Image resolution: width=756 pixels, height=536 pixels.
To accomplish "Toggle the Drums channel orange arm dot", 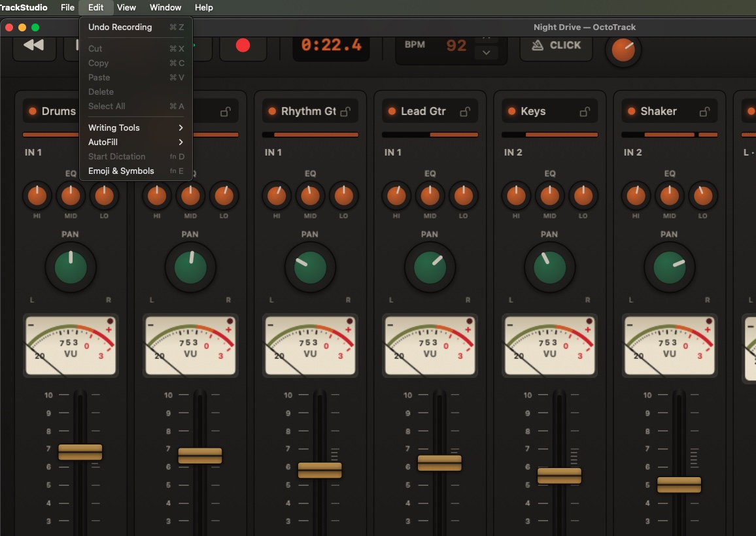I will pos(33,111).
